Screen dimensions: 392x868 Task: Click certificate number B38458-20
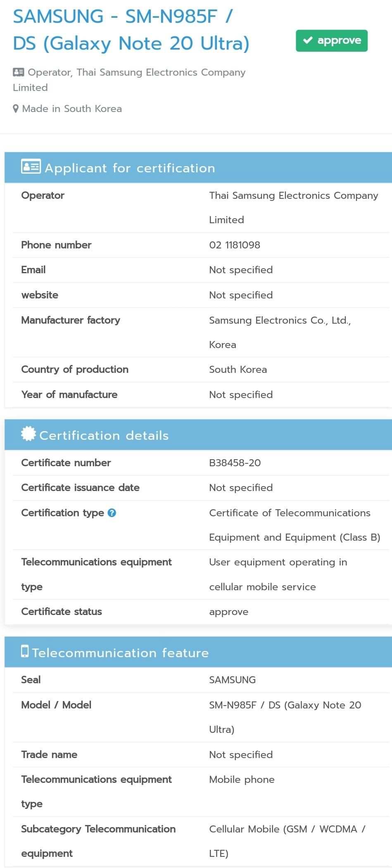point(235,463)
